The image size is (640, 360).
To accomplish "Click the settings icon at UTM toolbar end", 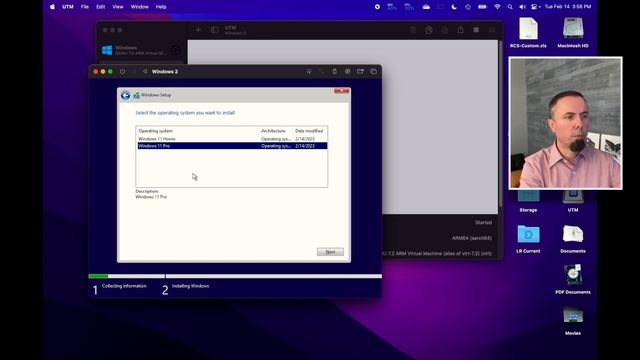I will (492, 30).
